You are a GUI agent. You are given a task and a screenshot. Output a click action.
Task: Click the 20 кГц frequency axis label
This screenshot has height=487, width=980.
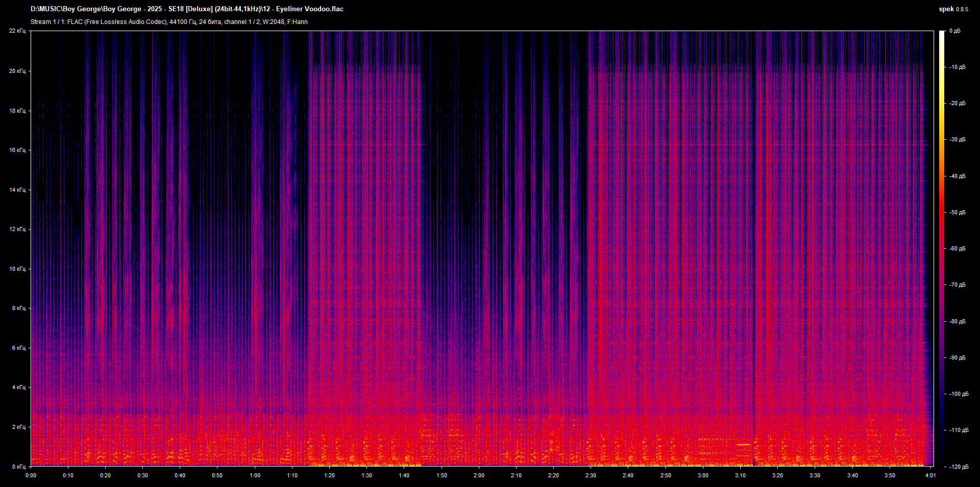[x=17, y=71]
